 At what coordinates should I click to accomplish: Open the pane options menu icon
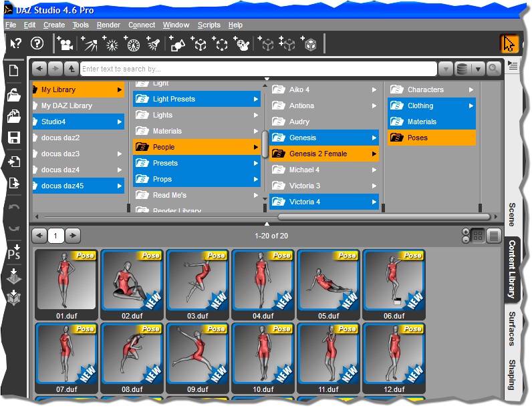pos(513,65)
